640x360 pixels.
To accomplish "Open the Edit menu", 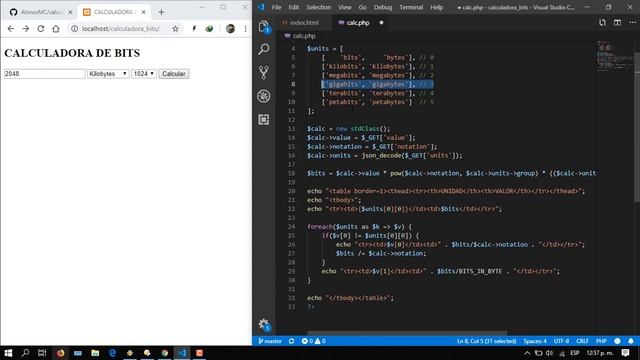I will coord(293,7).
